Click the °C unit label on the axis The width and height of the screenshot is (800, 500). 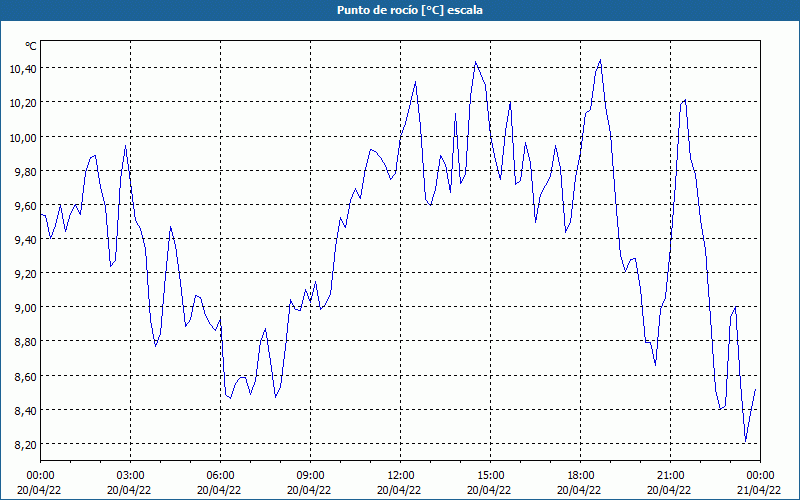[x=31, y=46]
